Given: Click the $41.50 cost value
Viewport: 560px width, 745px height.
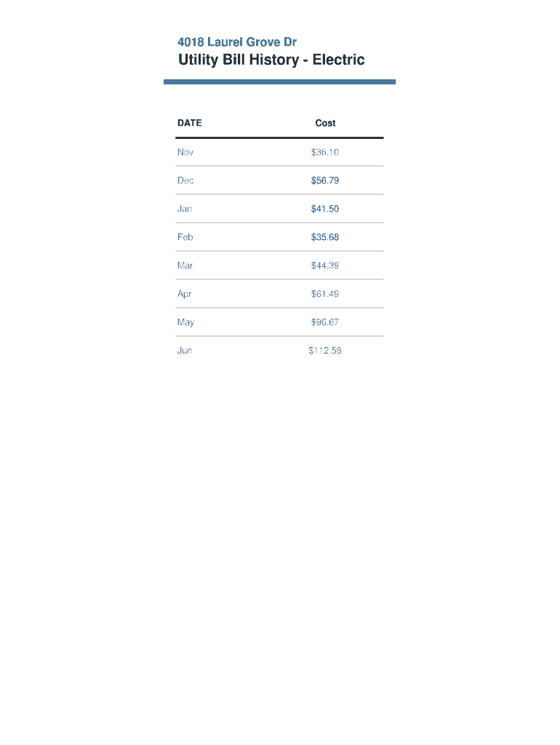Looking at the screenshot, I should 325,209.
